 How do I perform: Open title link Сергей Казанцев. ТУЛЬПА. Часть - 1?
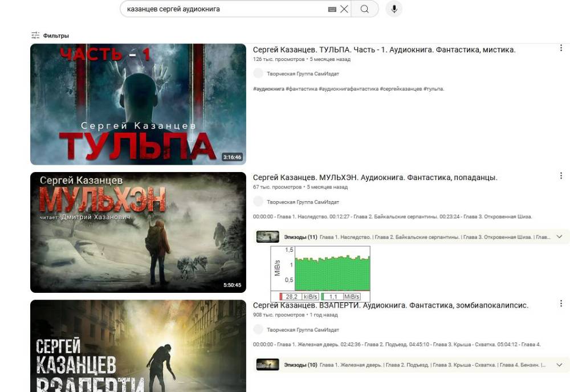click(x=384, y=50)
